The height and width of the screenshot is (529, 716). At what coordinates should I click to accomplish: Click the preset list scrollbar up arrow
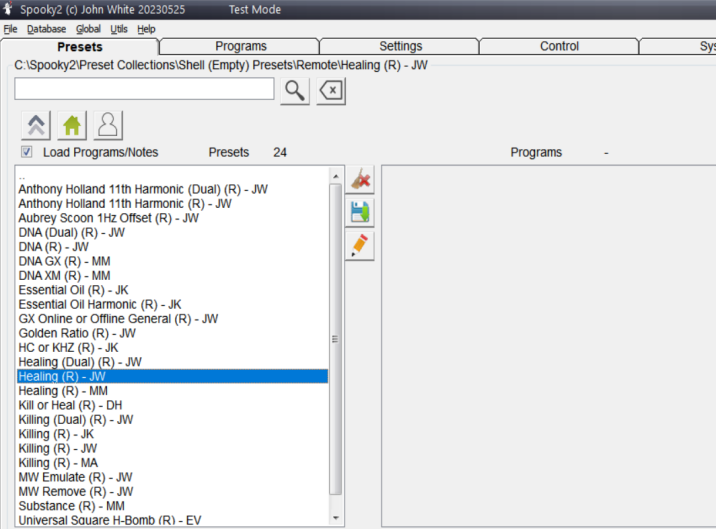click(x=336, y=173)
